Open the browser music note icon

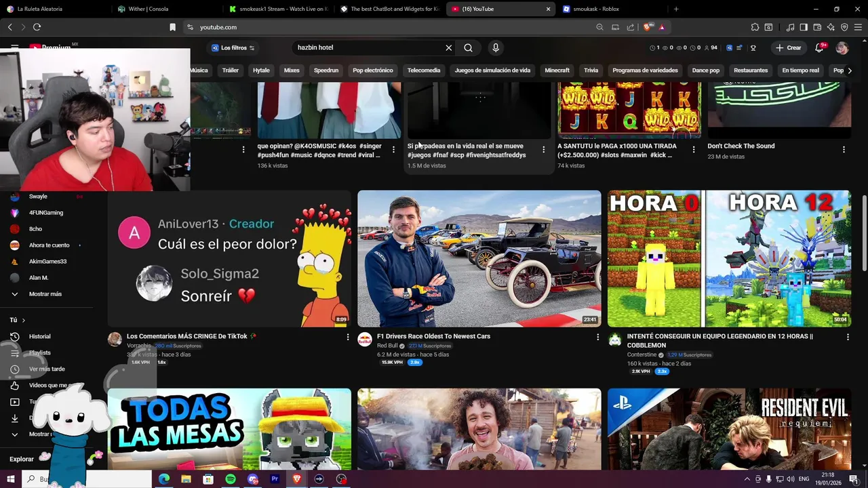[x=790, y=27]
